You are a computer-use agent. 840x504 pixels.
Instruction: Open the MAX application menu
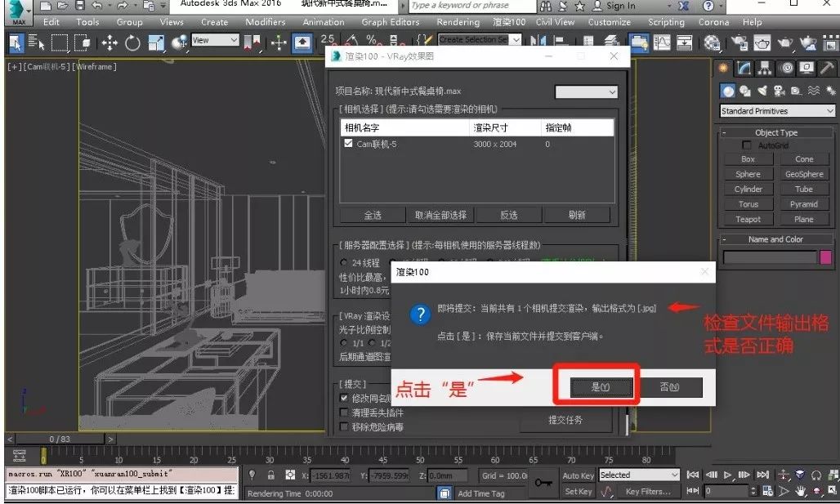coord(18,13)
